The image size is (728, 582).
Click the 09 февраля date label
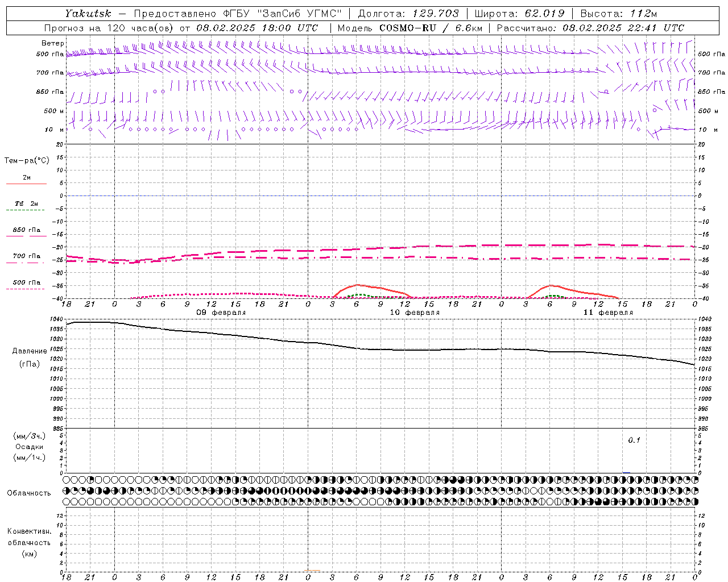coord(221,313)
